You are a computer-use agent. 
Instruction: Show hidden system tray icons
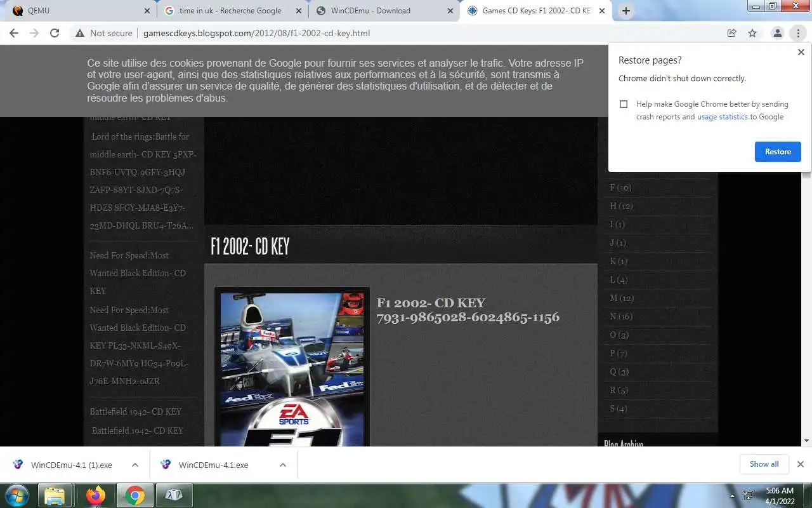click(x=733, y=495)
